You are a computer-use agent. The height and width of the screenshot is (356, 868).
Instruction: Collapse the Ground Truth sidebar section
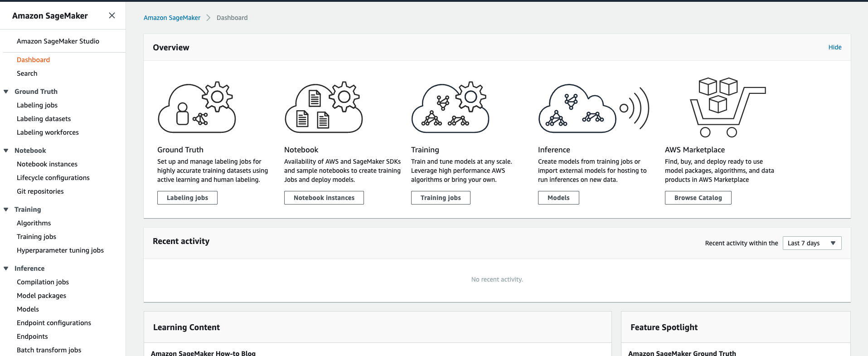click(x=6, y=92)
